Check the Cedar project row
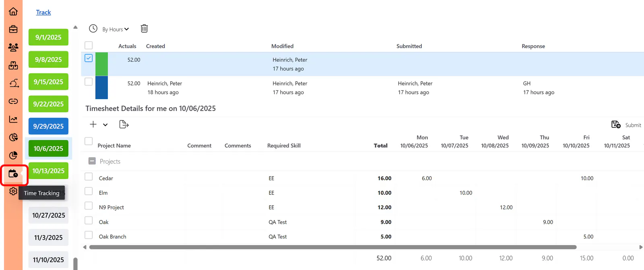The image size is (644, 270). [89, 177]
